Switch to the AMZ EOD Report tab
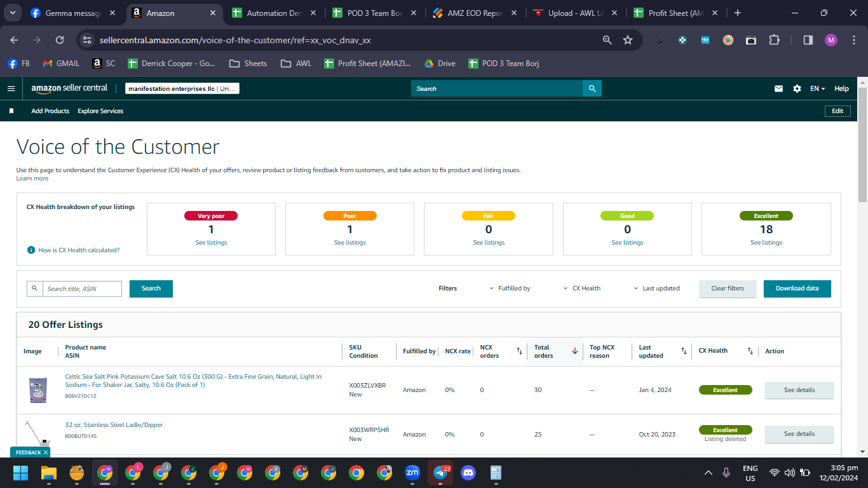 475,13
